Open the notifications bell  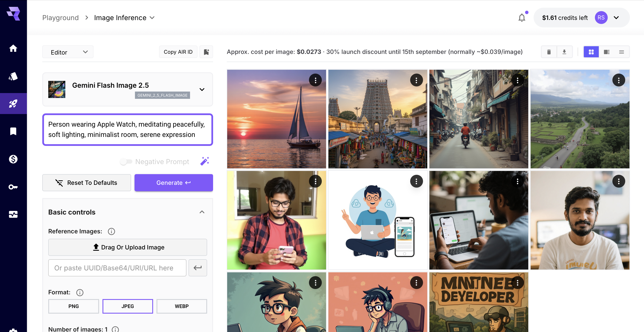[x=522, y=18]
